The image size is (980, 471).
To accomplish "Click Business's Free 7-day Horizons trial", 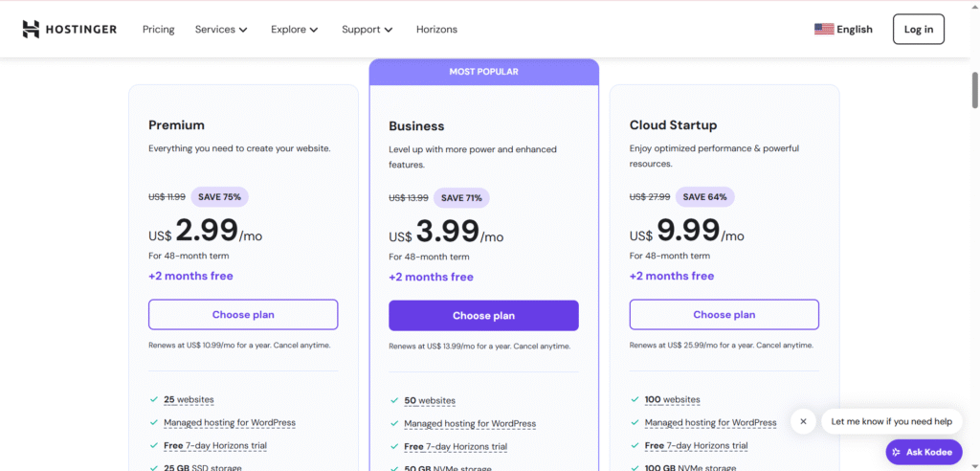I will click(x=456, y=447).
